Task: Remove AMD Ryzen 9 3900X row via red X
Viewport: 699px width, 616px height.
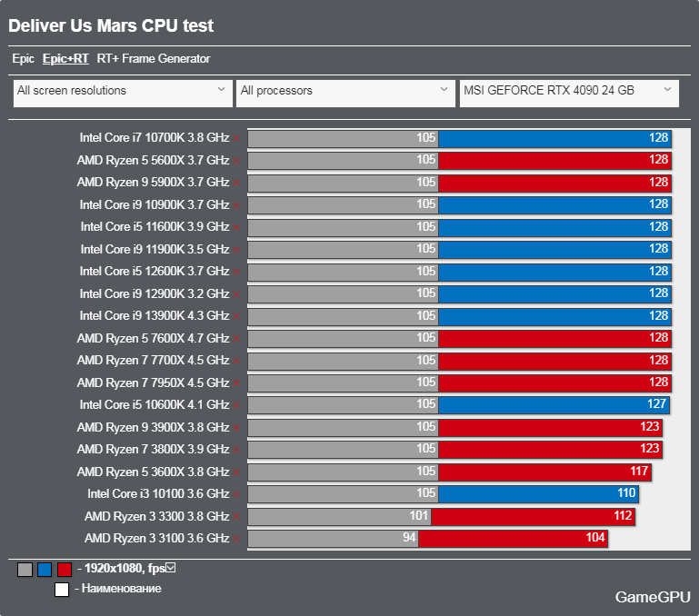Action: [236, 428]
